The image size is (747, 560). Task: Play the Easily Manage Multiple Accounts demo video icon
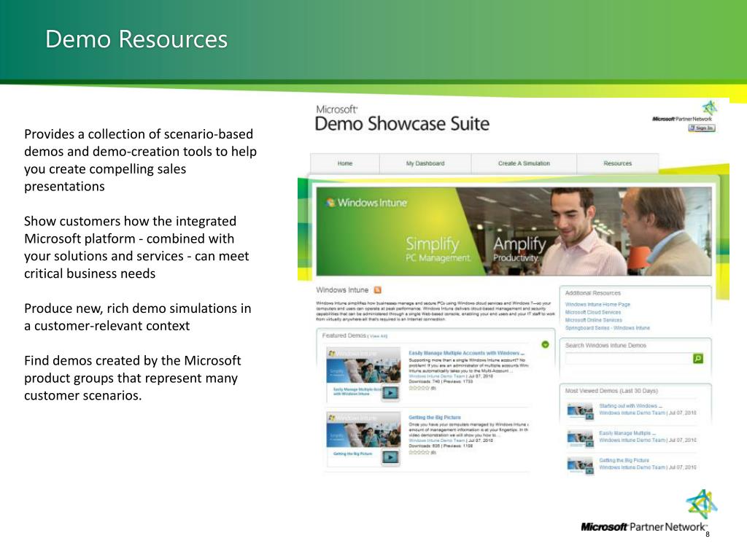(x=391, y=393)
